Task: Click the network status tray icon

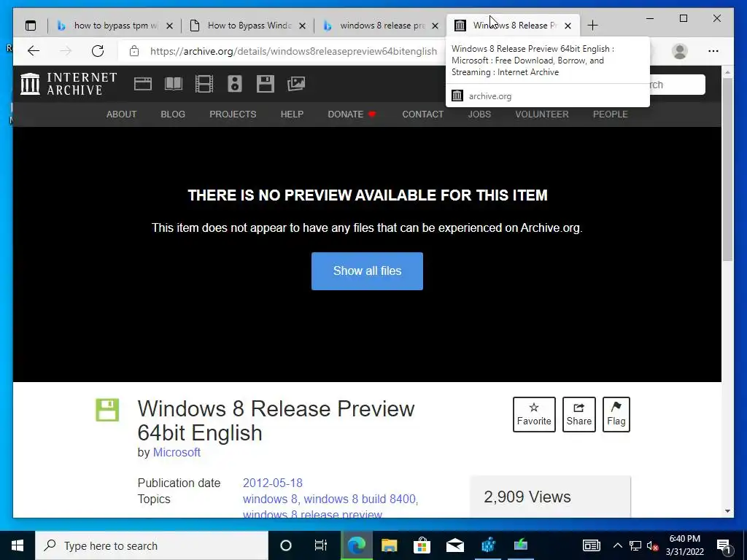Action: click(x=635, y=545)
